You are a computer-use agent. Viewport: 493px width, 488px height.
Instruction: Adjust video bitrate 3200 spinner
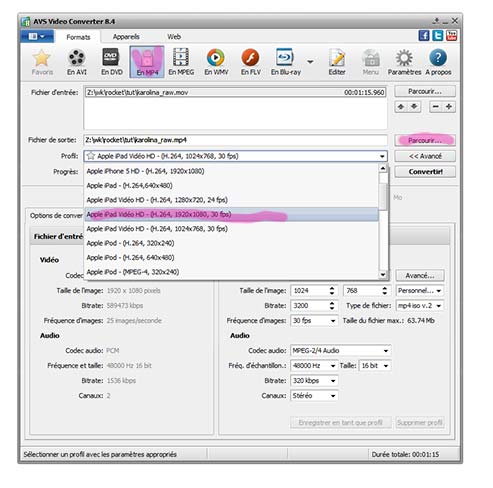point(332,306)
